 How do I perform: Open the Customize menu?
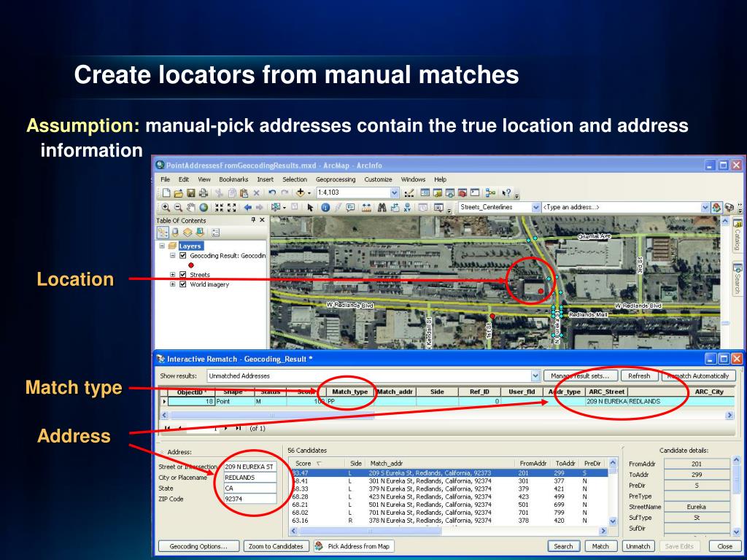pyautogui.click(x=379, y=179)
